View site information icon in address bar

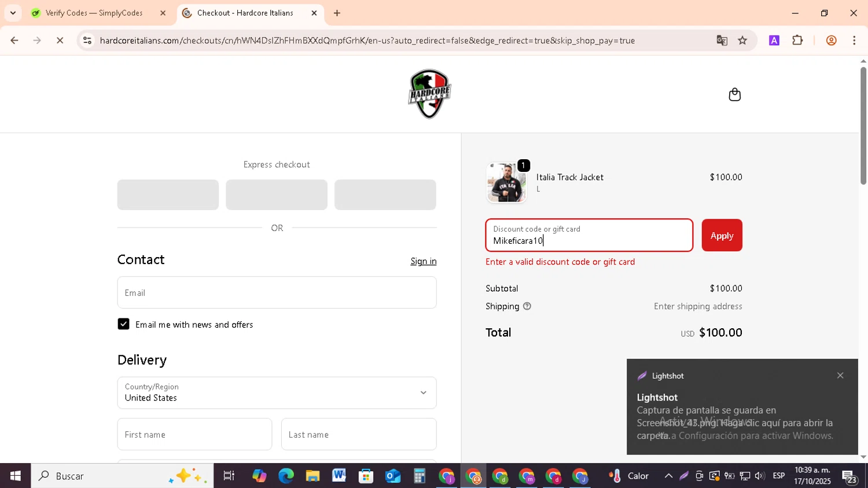pyautogui.click(x=87, y=41)
